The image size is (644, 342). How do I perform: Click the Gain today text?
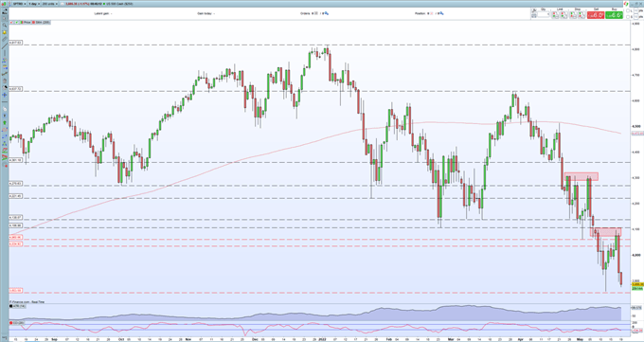(x=205, y=13)
